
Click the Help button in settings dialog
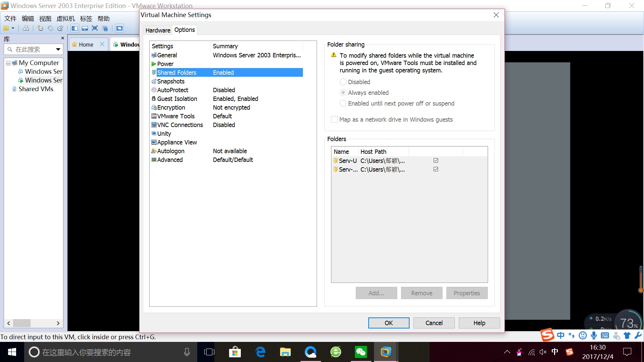click(x=479, y=323)
